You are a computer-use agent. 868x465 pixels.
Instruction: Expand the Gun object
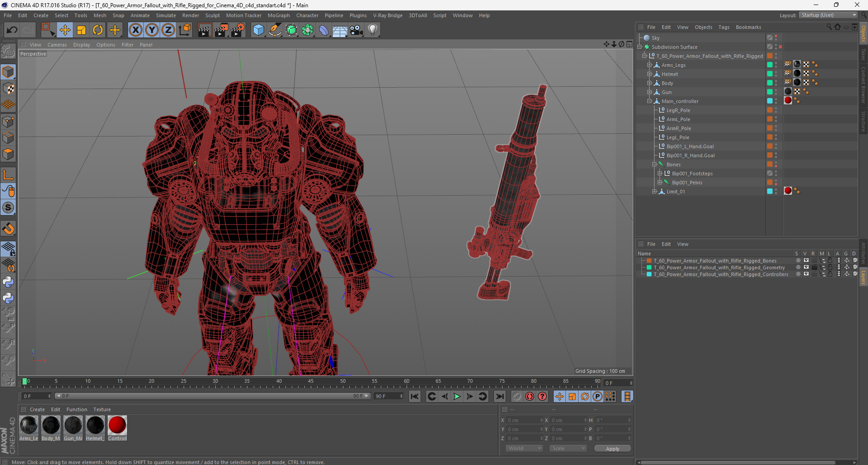[x=650, y=92]
